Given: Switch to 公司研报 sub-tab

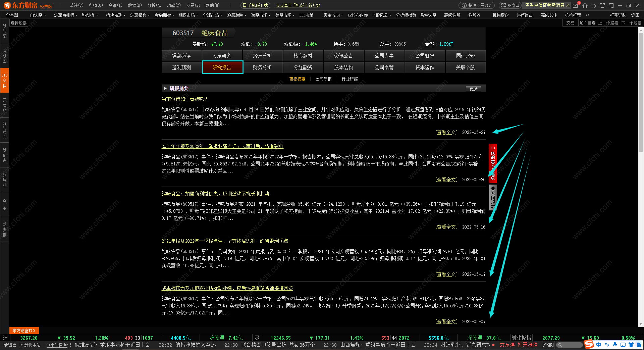Looking at the screenshot, I should click(324, 79).
